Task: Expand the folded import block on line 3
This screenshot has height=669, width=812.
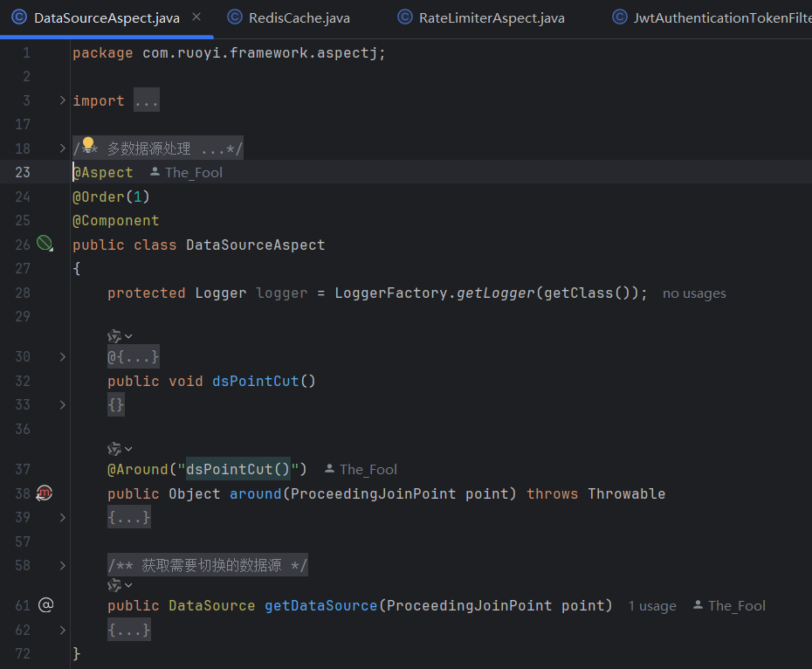Action: point(62,100)
